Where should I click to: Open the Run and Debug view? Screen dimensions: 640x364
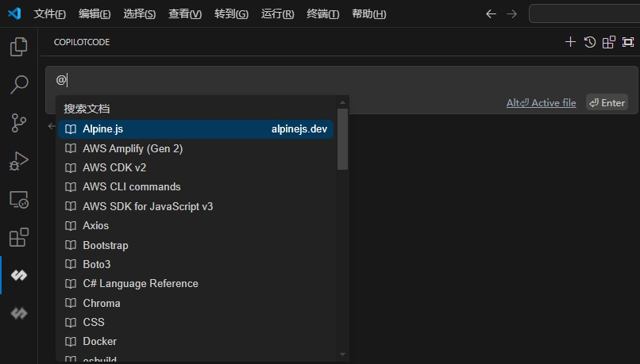(18, 161)
